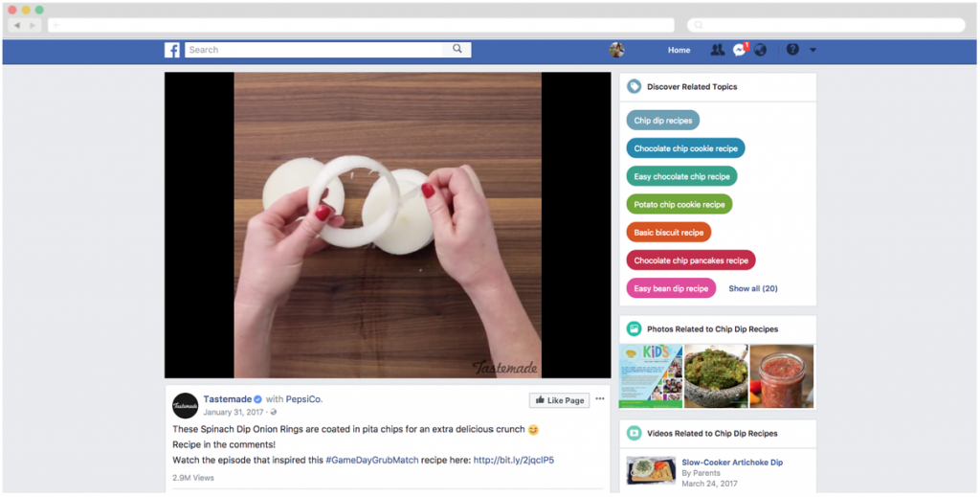This screenshot has width=980, height=497.
Task: Open the #GameDayGrubMatch hashtag
Action: click(372, 460)
